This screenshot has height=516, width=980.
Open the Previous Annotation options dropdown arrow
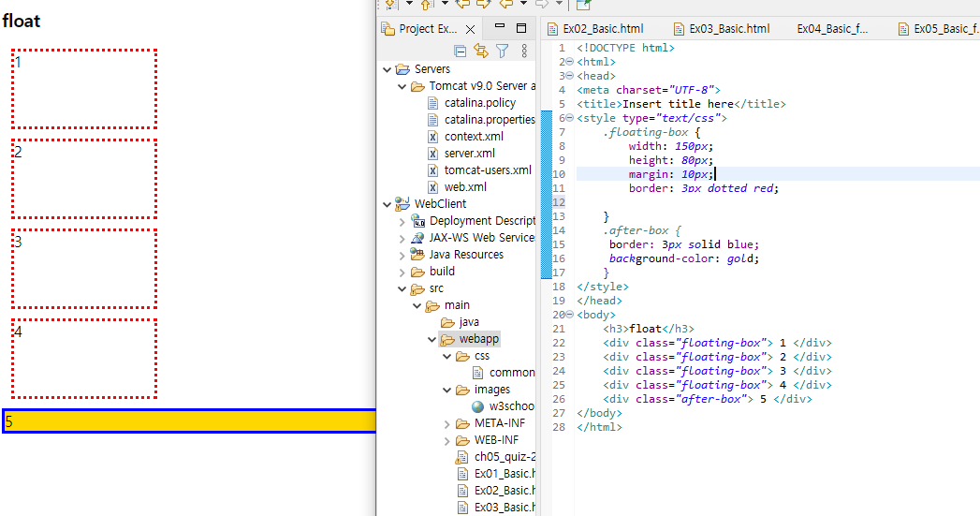[x=445, y=3]
